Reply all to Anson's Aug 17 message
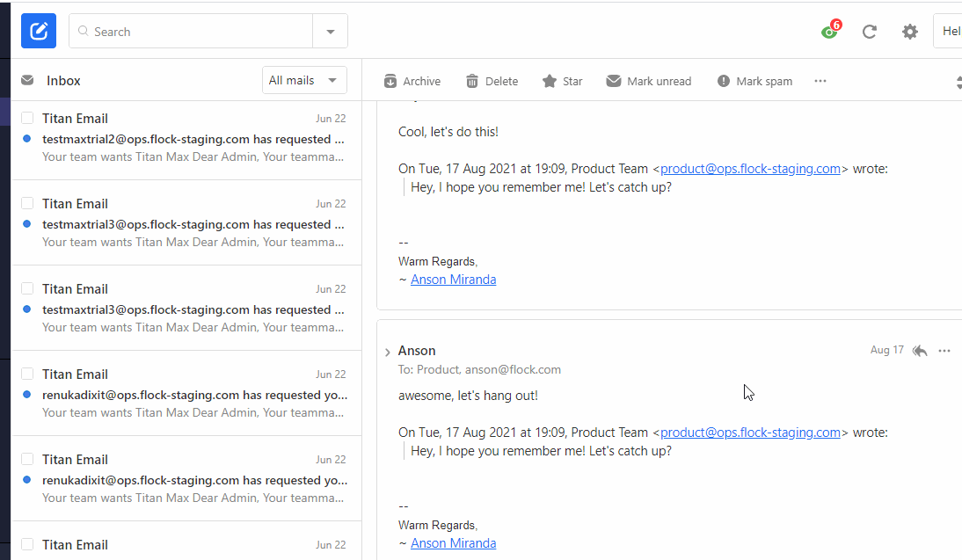The width and height of the screenshot is (962, 560). coord(920,350)
